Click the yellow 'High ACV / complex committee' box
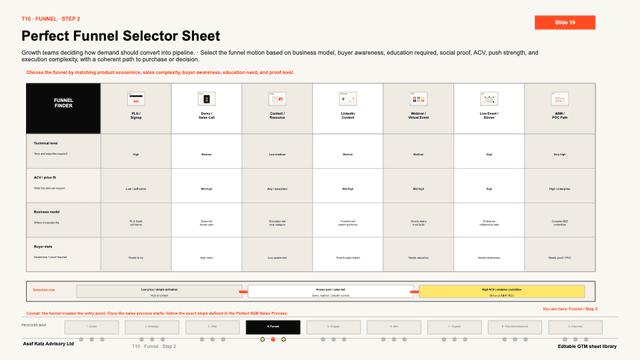The image size is (640, 360). [502, 291]
